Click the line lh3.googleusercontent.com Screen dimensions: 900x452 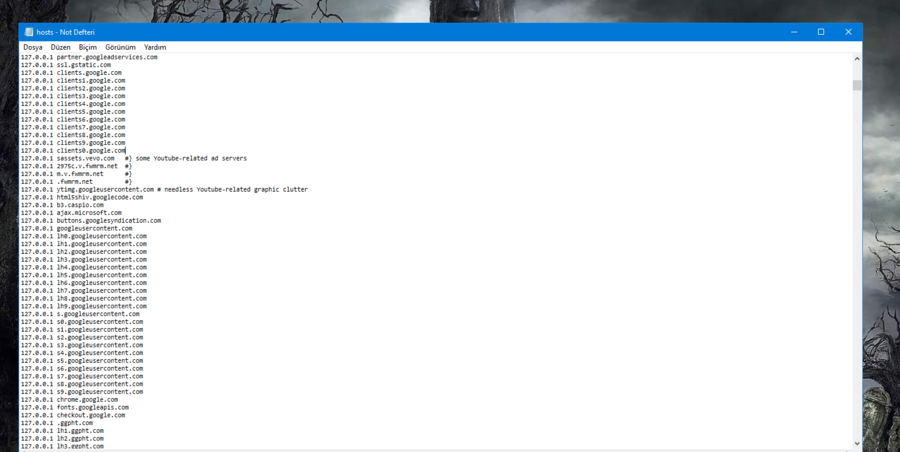click(x=84, y=259)
